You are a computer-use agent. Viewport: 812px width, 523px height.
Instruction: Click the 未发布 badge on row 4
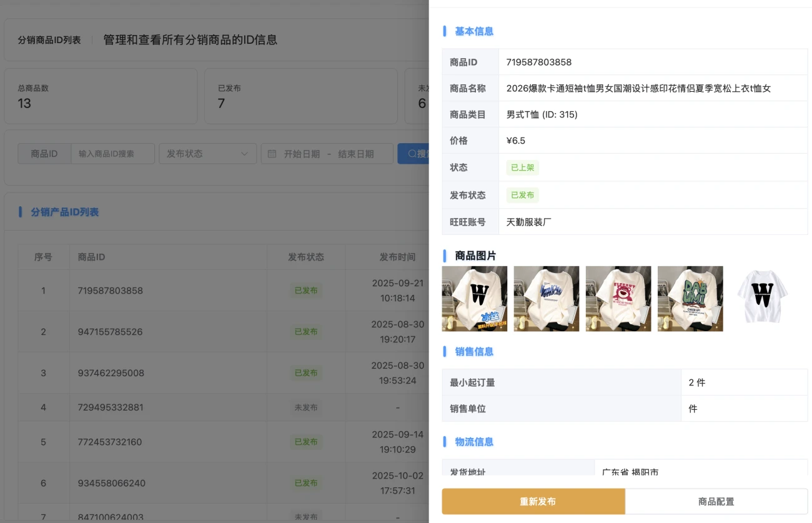coord(306,407)
